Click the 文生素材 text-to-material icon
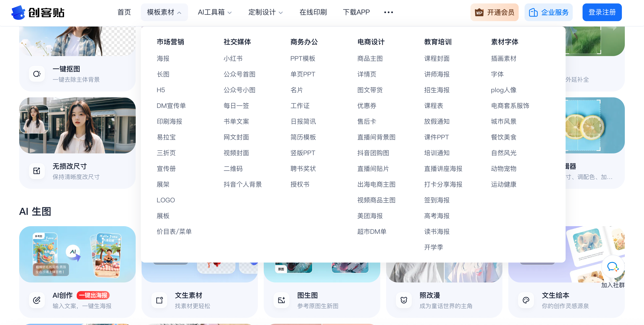This screenshot has width=644, height=325. pyautogui.click(x=159, y=300)
